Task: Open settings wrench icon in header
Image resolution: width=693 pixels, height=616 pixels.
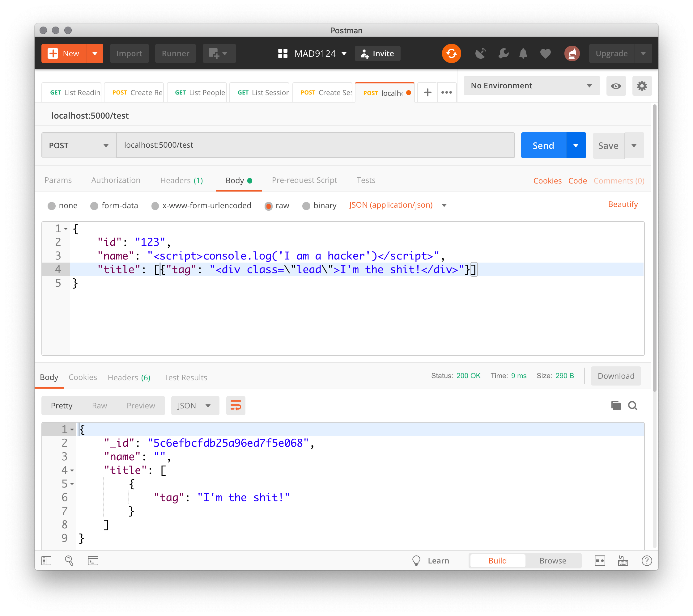Action: tap(503, 53)
